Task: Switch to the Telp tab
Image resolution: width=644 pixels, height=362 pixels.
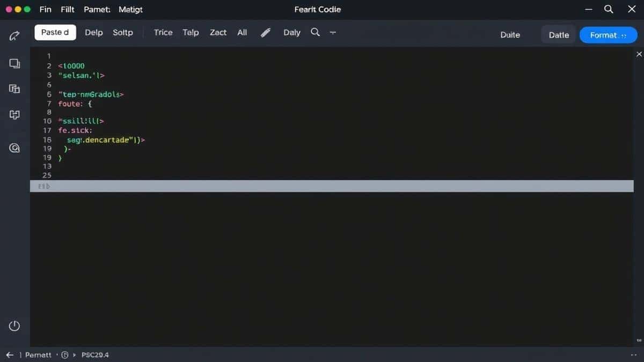Action: (x=191, y=32)
